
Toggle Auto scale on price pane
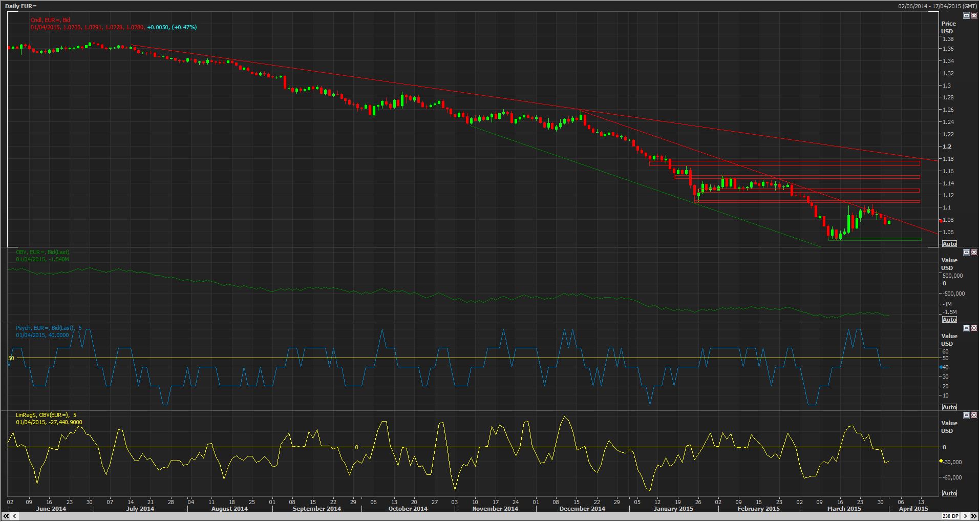tap(949, 244)
